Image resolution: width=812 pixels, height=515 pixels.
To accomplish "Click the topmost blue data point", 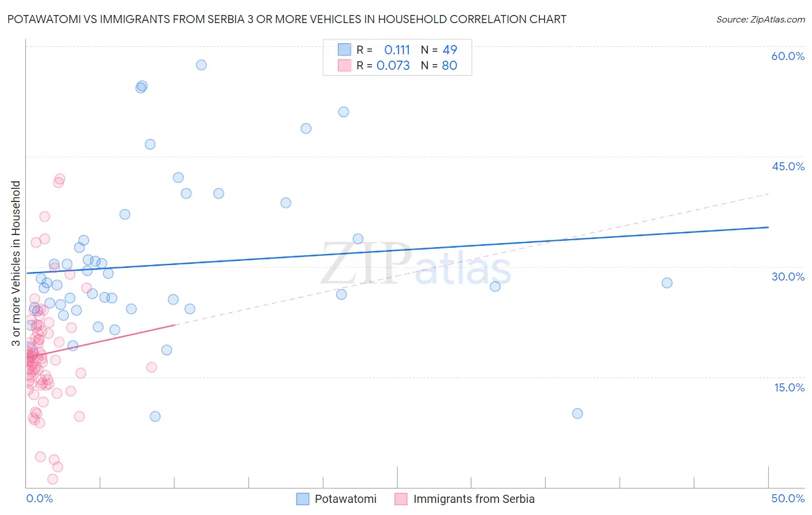I will [201, 65].
